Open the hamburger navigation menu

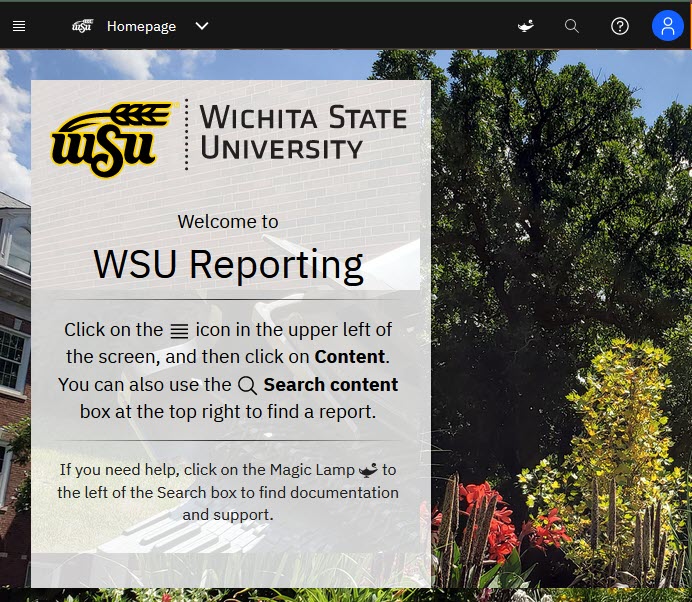(19, 26)
